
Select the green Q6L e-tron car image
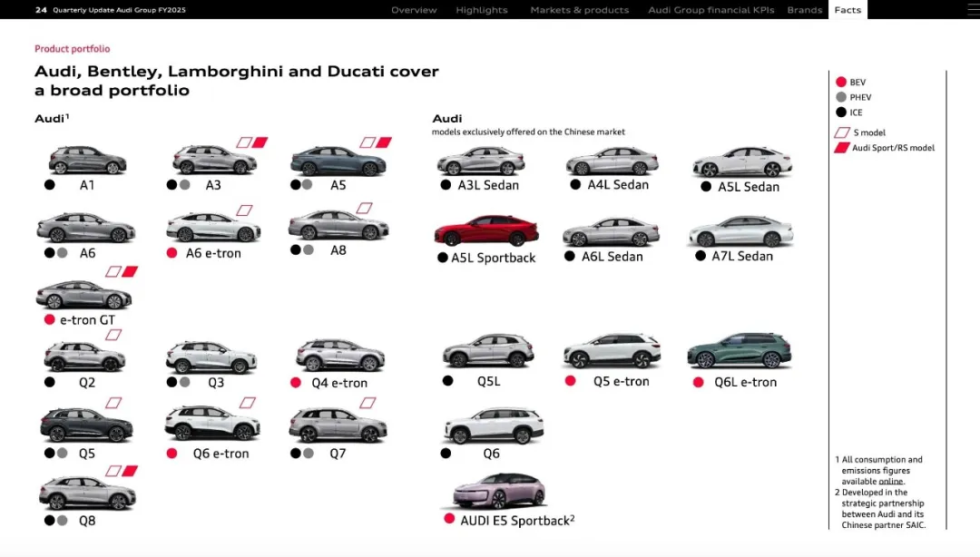(740, 351)
